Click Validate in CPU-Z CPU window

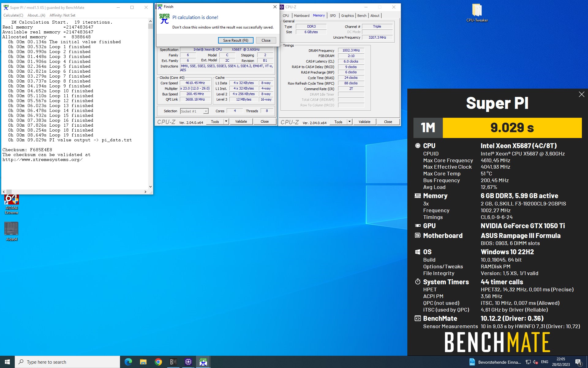pyautogui.click(x=241, y=121)
